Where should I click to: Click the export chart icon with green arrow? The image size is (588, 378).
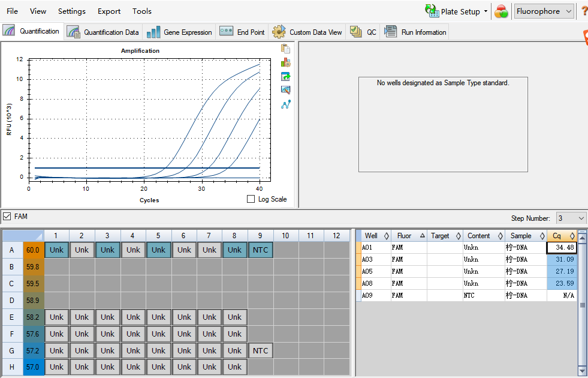click(x=286, y=76)
